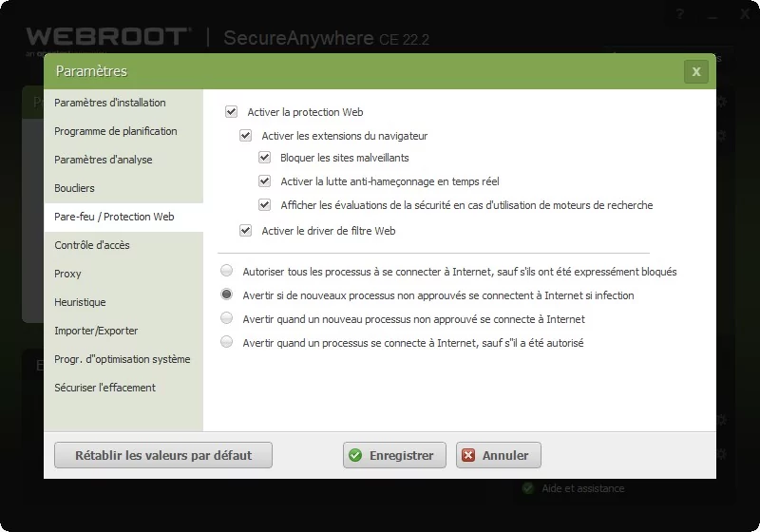The width and height of the screenshot is (760, 532).
Task: Choose Avertir quand un nouveau processus radio
Action: (x=226, y=318)
